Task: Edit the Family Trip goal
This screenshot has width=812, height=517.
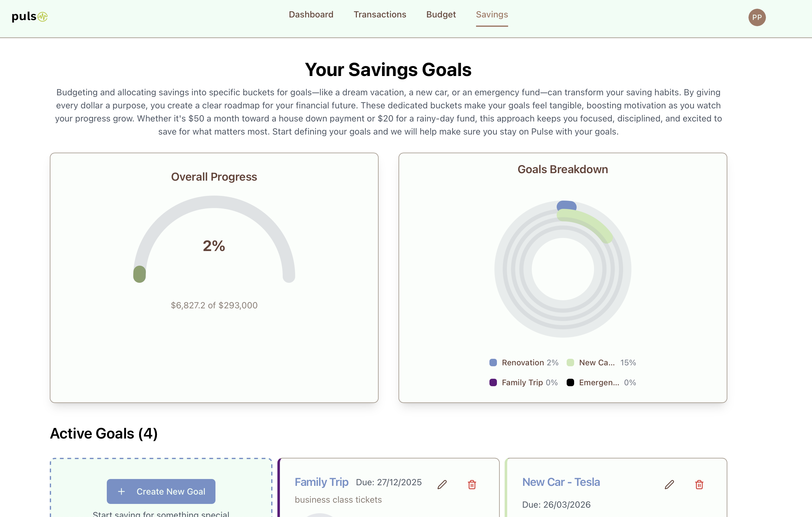Action: (x=442, y=485)
